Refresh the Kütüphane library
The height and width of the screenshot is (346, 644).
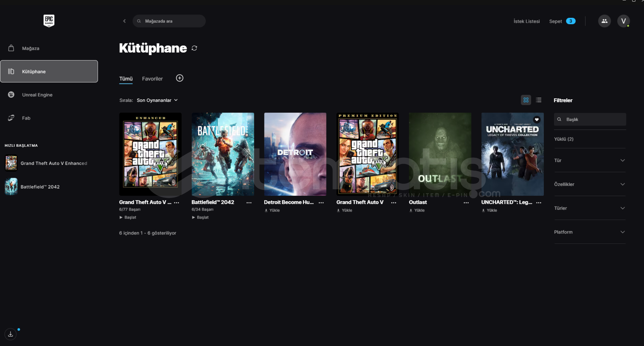194,48
